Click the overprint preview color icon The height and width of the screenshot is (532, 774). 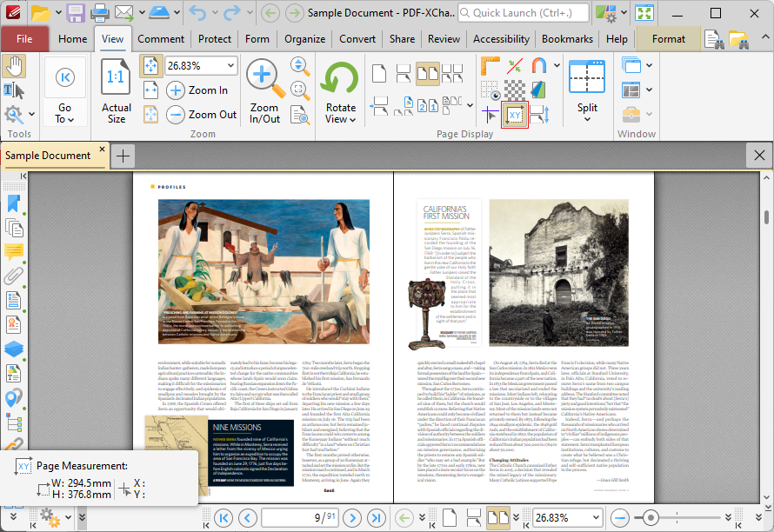point(538,90)
